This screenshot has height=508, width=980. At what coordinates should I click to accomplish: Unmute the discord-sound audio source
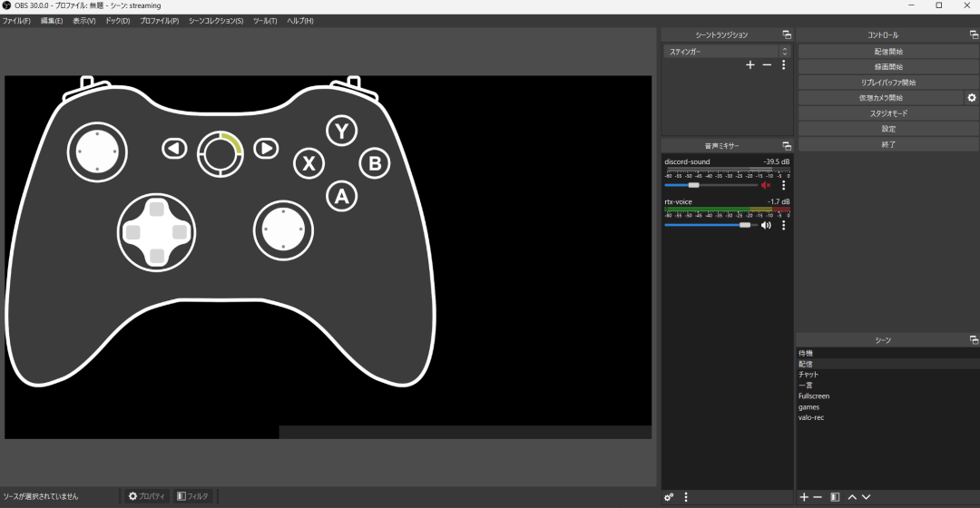[x=766, y=185]
